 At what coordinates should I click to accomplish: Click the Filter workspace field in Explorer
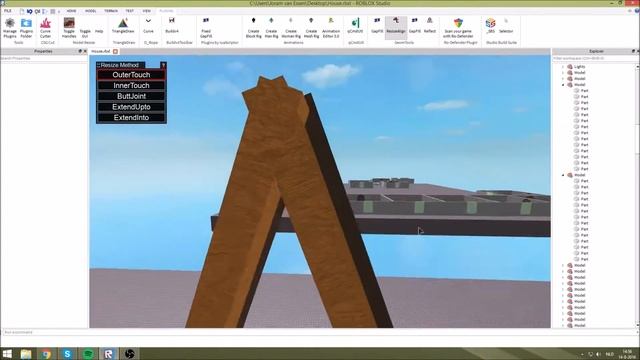pyautogui.click(x=594, y=58)
